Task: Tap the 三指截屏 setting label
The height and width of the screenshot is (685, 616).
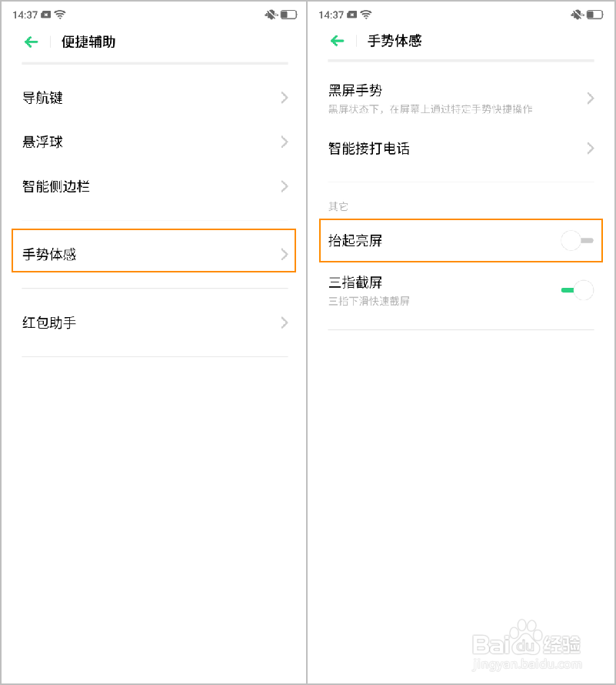Action: (355, 283)
